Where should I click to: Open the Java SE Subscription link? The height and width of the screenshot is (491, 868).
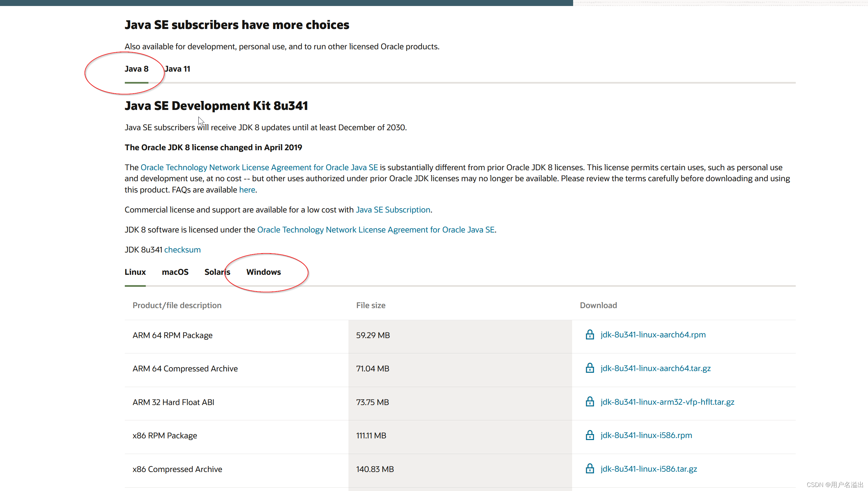[393, 210]
